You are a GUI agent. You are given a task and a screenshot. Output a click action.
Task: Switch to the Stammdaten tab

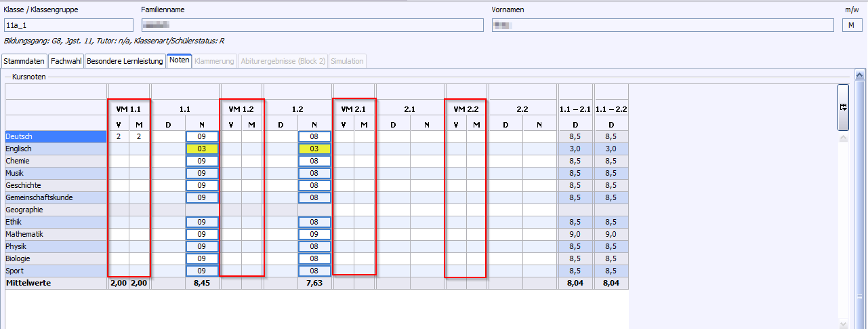click(24, 61)
